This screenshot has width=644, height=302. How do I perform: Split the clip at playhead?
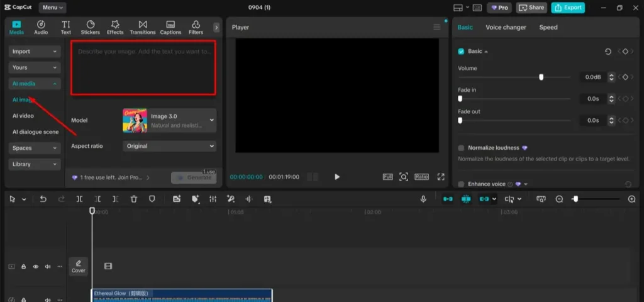coord(80,199)
